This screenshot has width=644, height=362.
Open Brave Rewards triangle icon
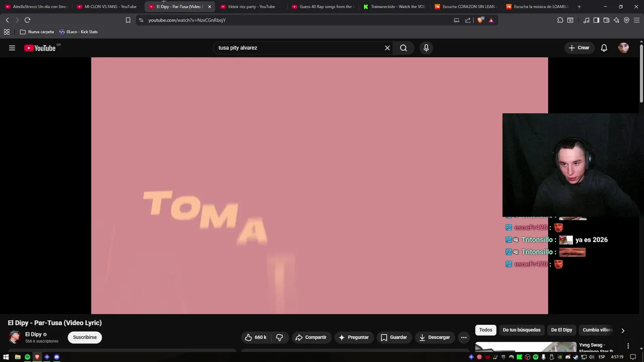[491, 20]
